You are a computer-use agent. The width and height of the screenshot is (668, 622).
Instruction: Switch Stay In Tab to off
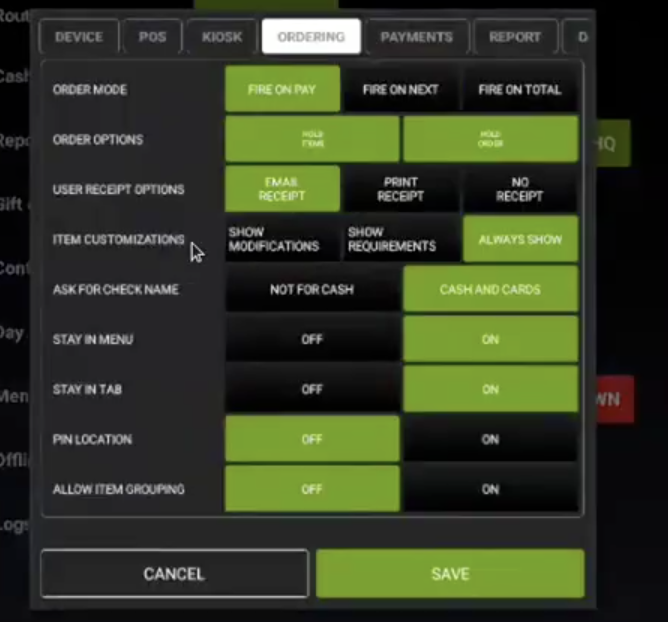click(312, 389)
